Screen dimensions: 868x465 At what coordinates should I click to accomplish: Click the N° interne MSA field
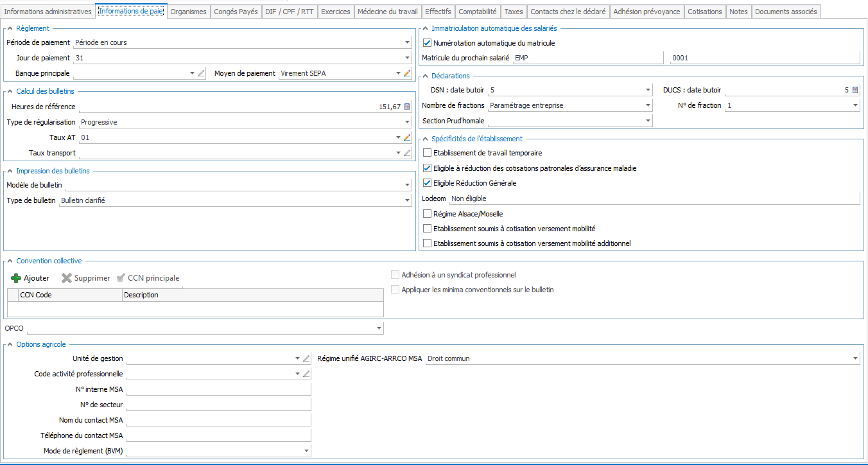(218, 389)
